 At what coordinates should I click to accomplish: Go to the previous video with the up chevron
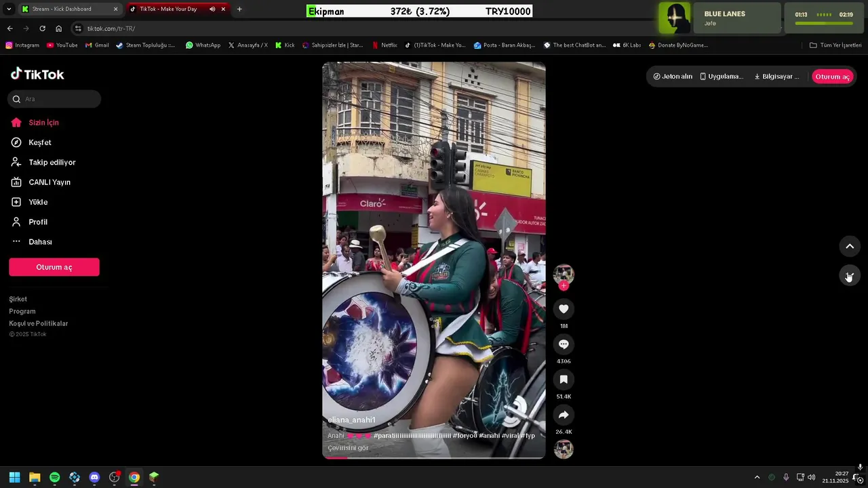pyautogui.click(x=850, y=246)
